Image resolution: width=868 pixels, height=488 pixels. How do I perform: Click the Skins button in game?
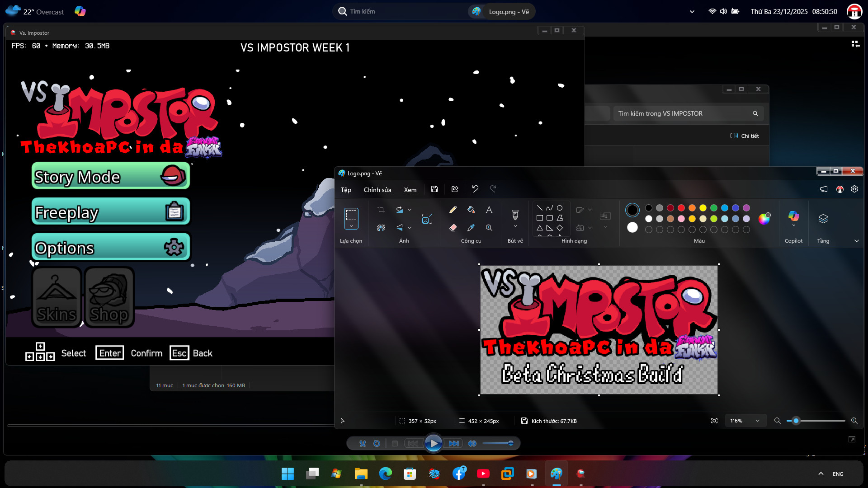(57, 297)
